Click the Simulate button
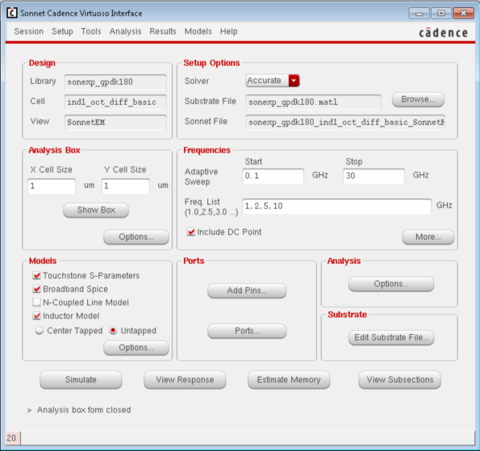This screenshot has height=451, width=480. 81,380
